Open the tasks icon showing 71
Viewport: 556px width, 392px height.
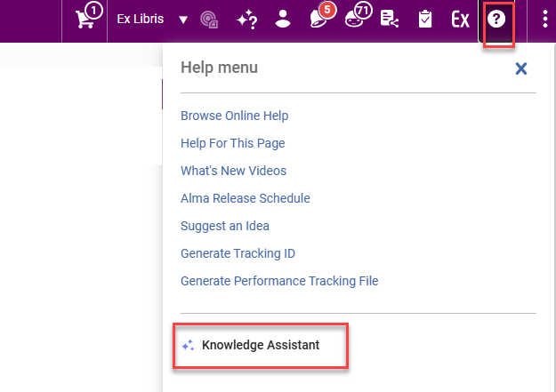tap(358, 16)
